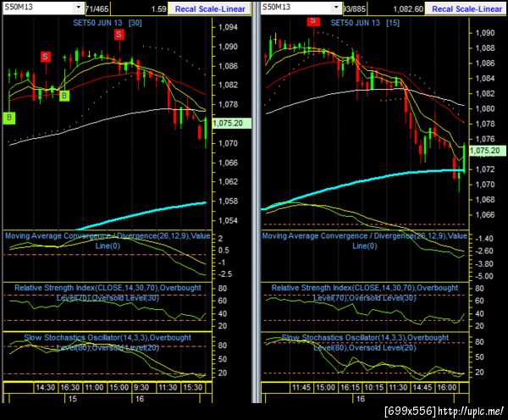Click the 15:30 time label on left axis
The image size is (508, 420).
pyautogui.click(x=192, y=387)
